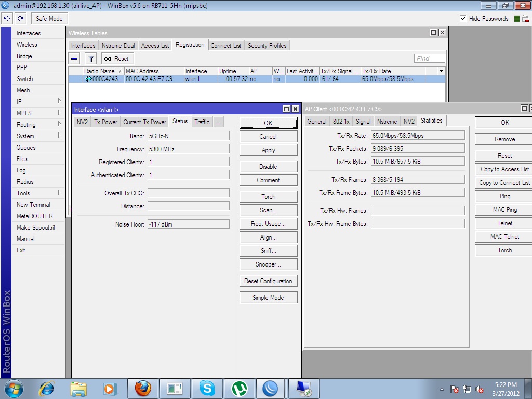The height and width of the screenshot is (399, 532).
Task: Show hidden system tray icons arrow
Action: pyautogui.click(x=442, y=389)
